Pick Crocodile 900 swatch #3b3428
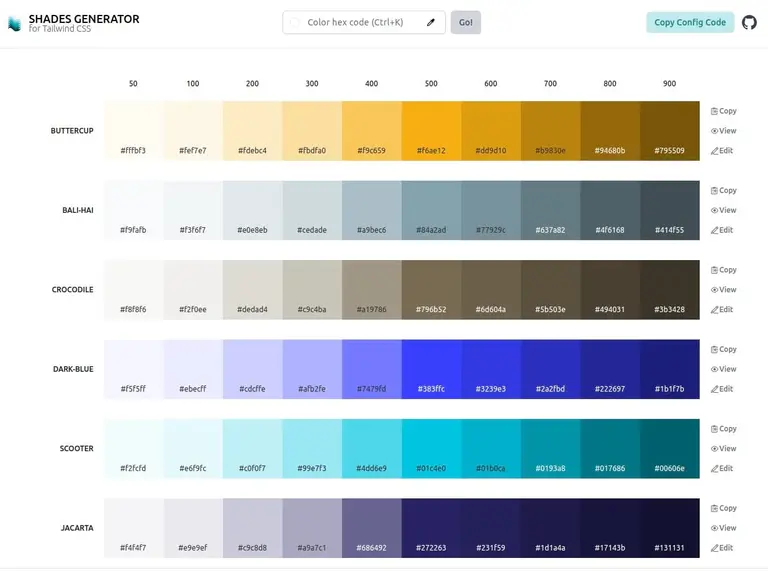The width and height of the screenshot is (768, 571). tap(670, 290)
